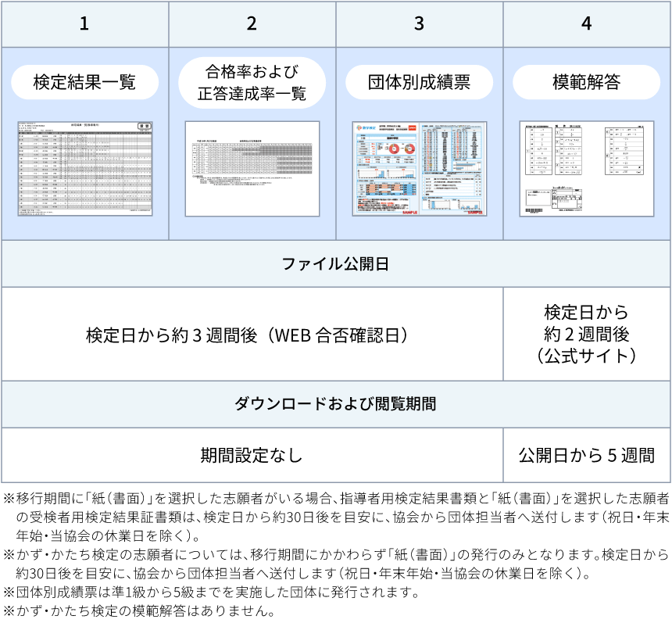Select column header number 2
This screenshot has width=672, height=623.
[252, 23]
